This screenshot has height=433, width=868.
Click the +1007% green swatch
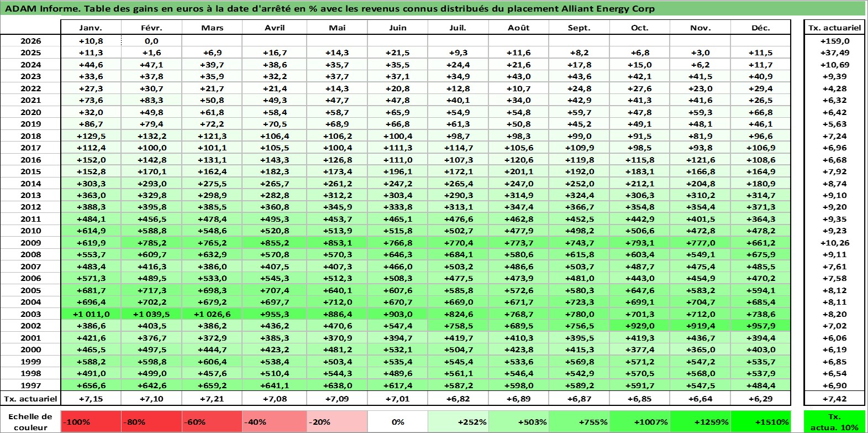pos(640,421)
